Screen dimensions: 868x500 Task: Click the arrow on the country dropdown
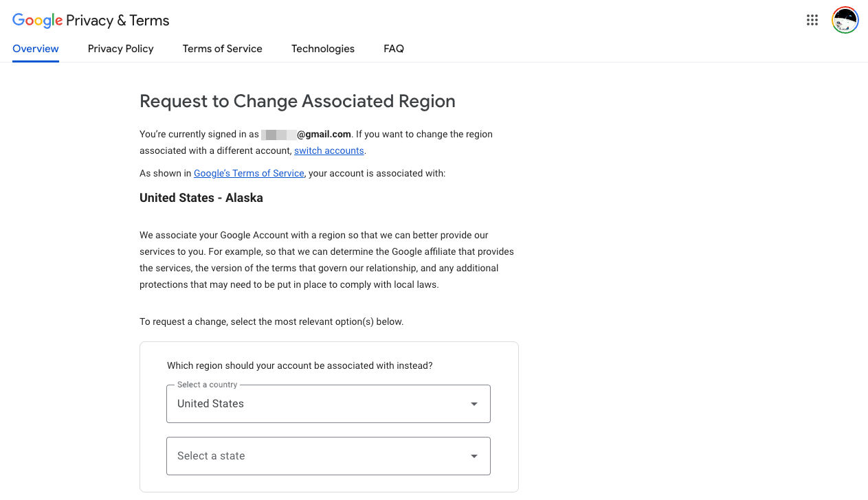click(474, 404)
